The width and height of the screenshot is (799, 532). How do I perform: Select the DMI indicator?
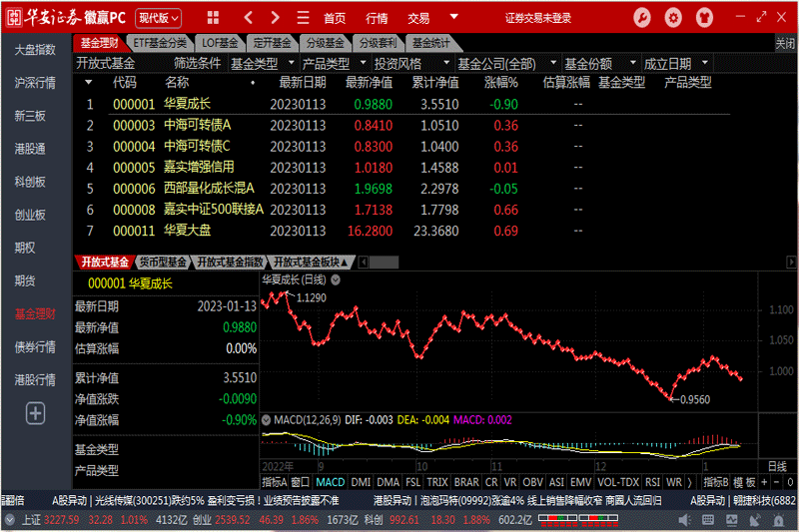tap(361, 482)
